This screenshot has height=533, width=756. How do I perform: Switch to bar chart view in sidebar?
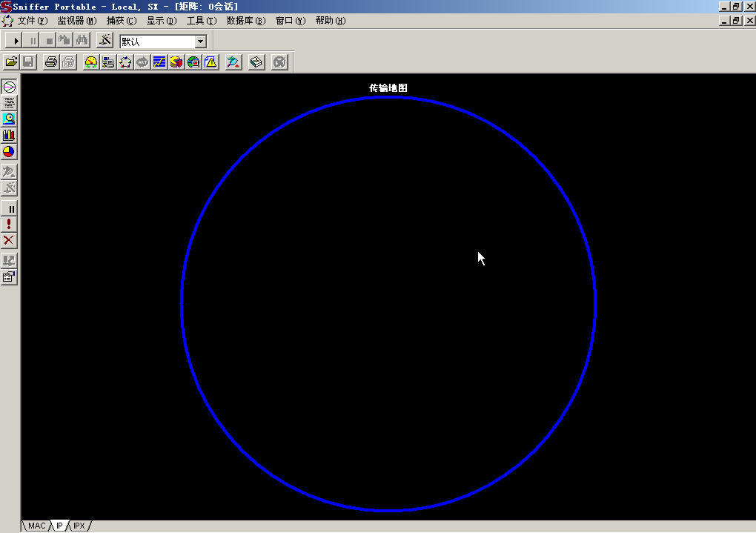click(x=9, y=135)
